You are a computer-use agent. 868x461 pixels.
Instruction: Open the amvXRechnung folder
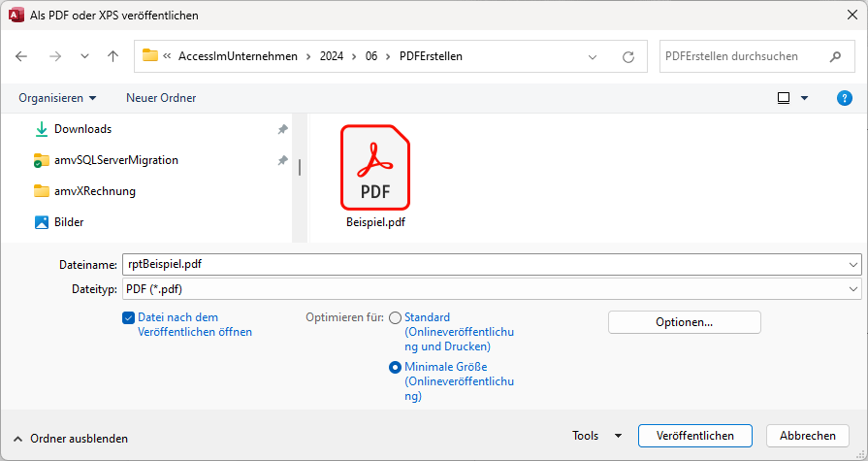[x=95, y=191]
